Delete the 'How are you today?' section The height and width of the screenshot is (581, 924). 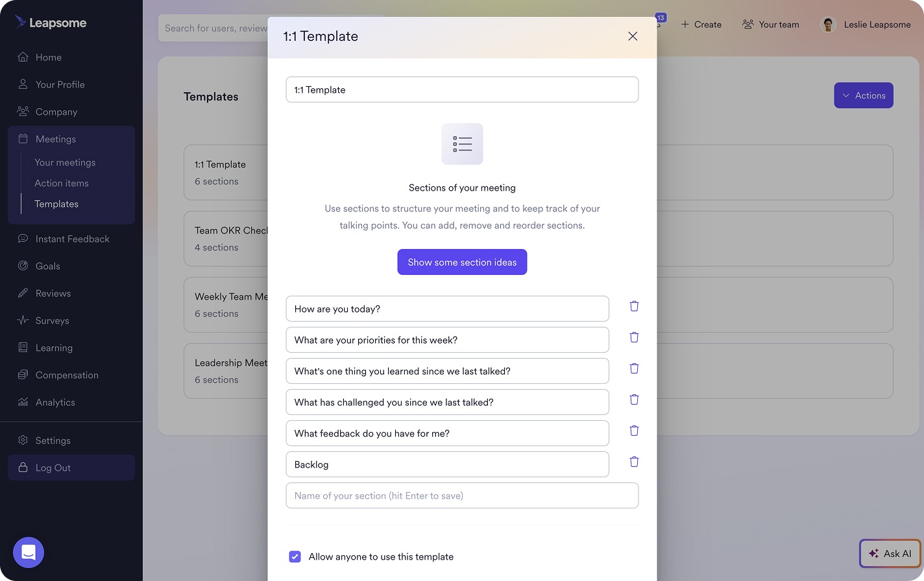pyautogui.click(x=634, y=306)
